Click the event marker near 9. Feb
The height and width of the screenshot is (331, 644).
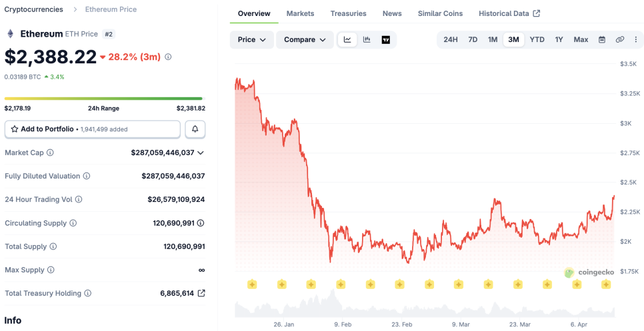coord(341,284)
